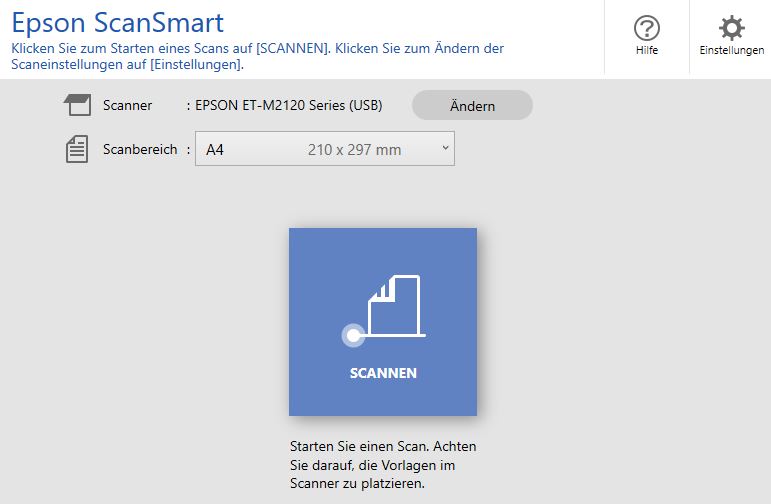Click the hint text 'Starten Sie einen Scan'
This screenshot has width=771, height=504.
point(383,465)
